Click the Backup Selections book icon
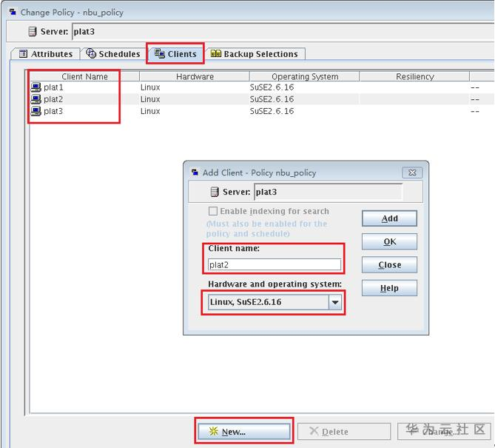Screen dimensions: 495x448 pos(216,53)
